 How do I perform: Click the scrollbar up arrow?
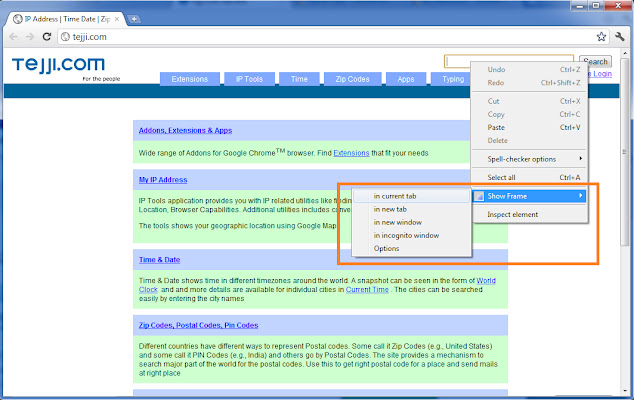(625, 53)
